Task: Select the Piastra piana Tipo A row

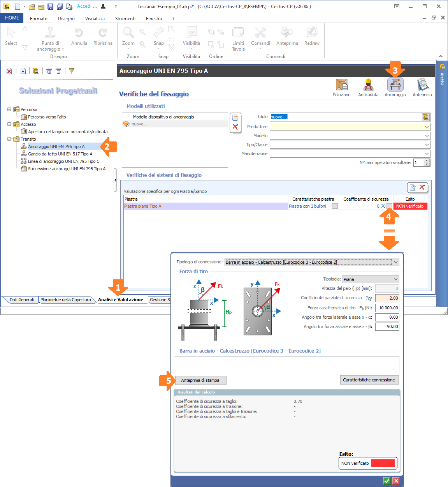Action: coord(206,206)
